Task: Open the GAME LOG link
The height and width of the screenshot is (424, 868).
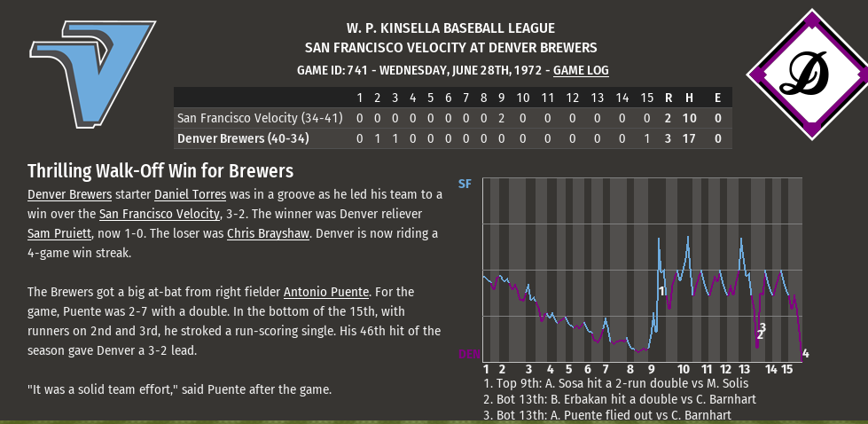Action: click(x=581, y=70)
